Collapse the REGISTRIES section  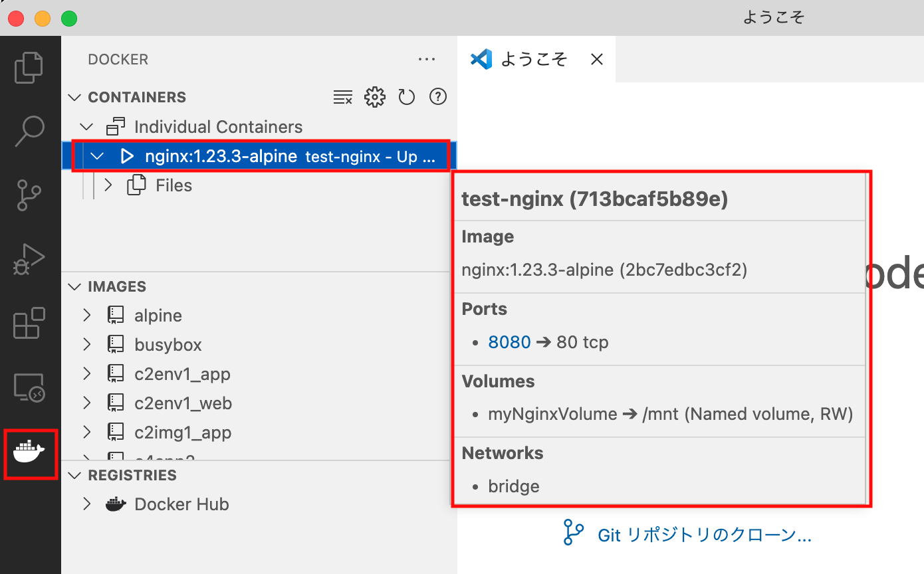[x=75, y=475]
